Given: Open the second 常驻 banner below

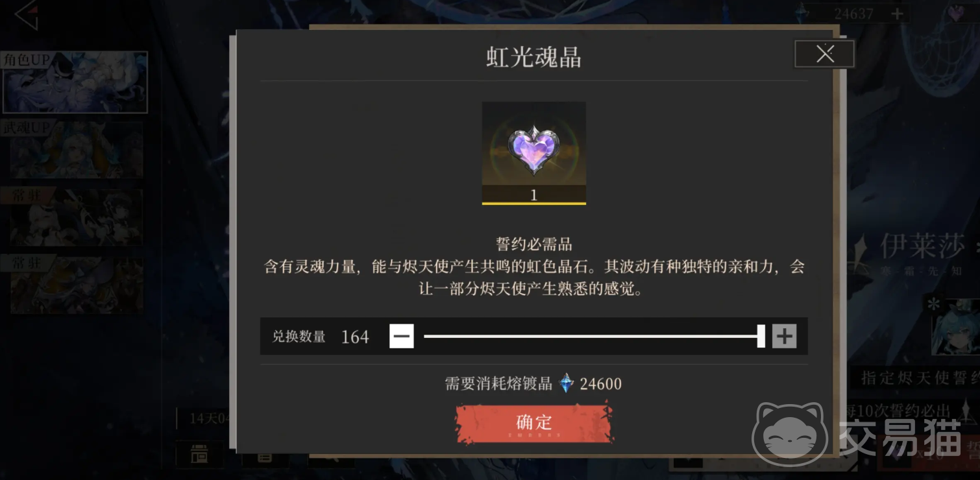Looking at the screenshot, I should 75,285.
